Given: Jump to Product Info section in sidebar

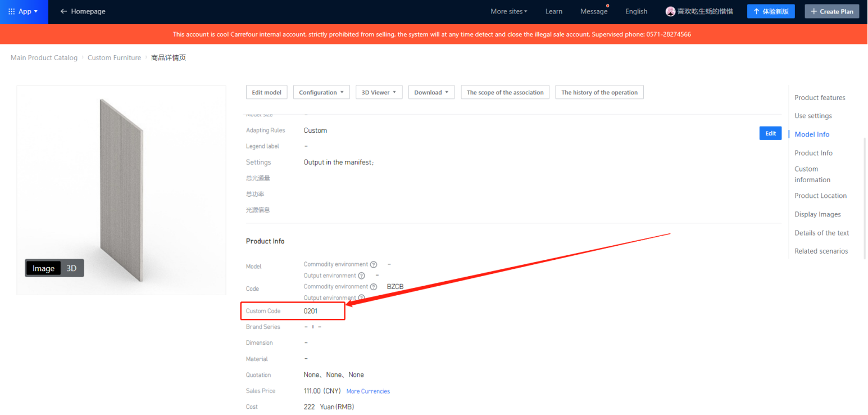Looking at the screenshot, I should (813, 153).
